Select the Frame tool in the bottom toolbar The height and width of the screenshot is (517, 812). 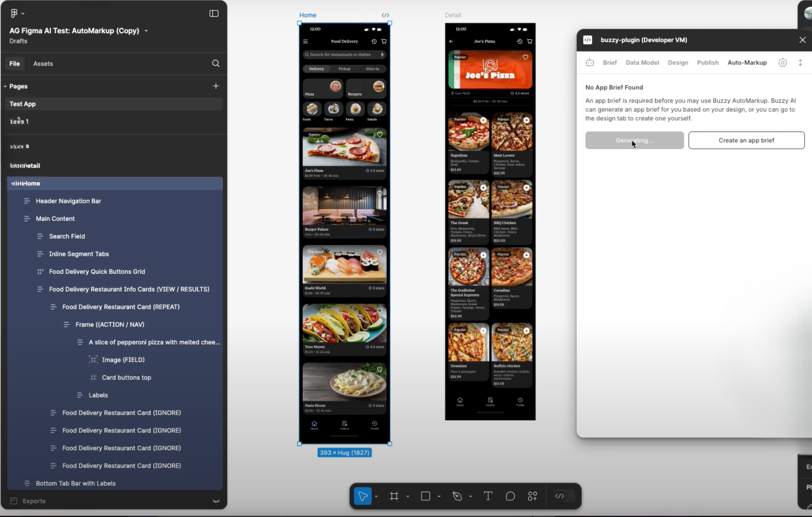tap(394, 496)
